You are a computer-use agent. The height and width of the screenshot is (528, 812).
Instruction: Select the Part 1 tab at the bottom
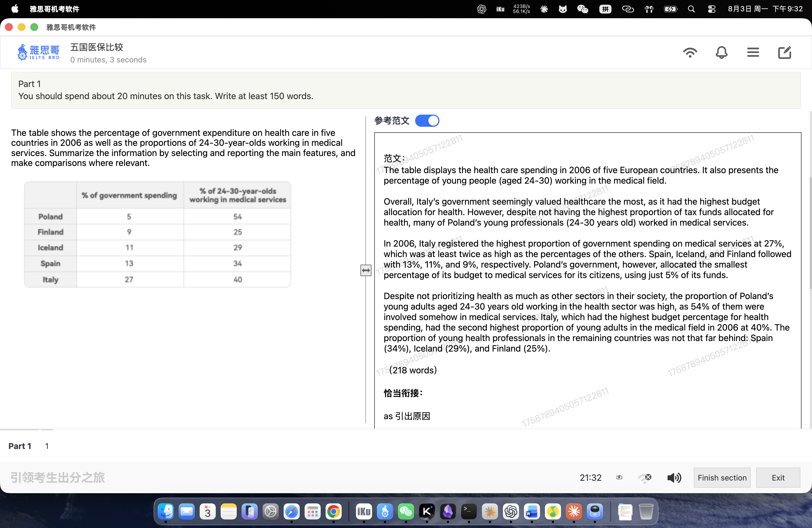(x=20, y=446)
